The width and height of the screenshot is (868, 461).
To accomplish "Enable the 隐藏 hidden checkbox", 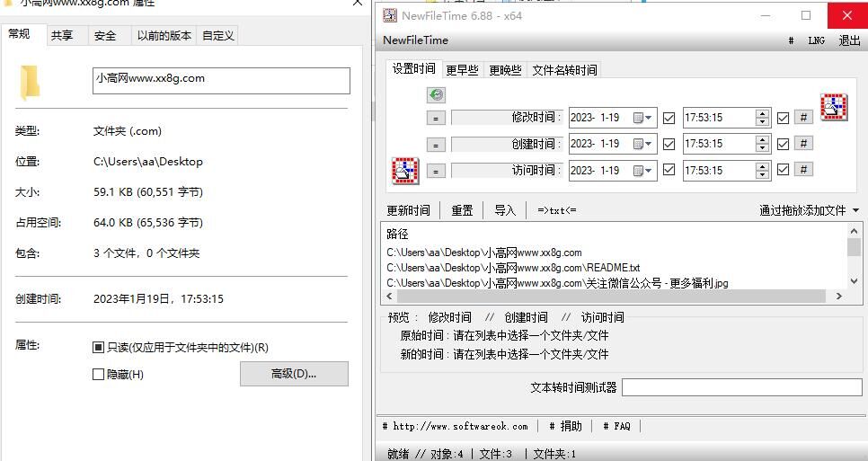I will [x=99, y=374].
